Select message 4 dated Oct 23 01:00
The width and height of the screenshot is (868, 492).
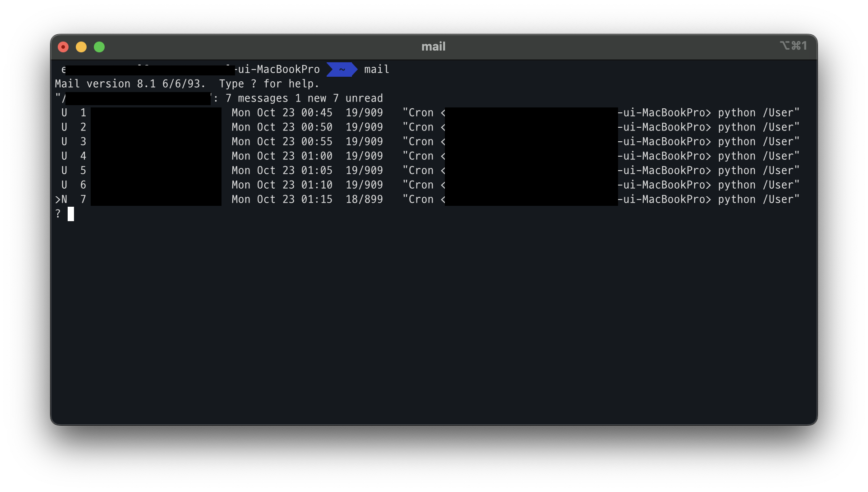click(282, 156)
